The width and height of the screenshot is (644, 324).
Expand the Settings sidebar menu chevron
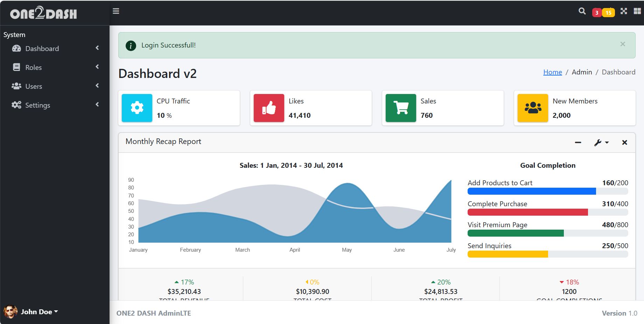pos(97,105)
